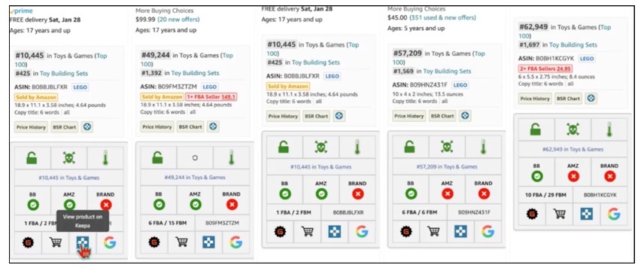Click red BRAND cross in first panel
The width and height of the screenshot is (644, 274).
[x=106, y=205]
